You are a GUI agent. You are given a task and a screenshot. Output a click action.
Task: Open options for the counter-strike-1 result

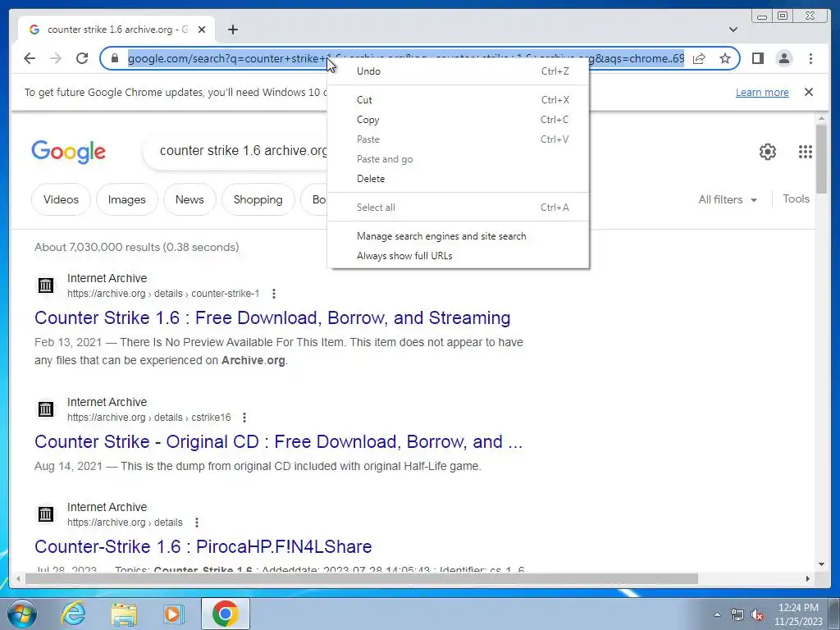pos(274,294)
